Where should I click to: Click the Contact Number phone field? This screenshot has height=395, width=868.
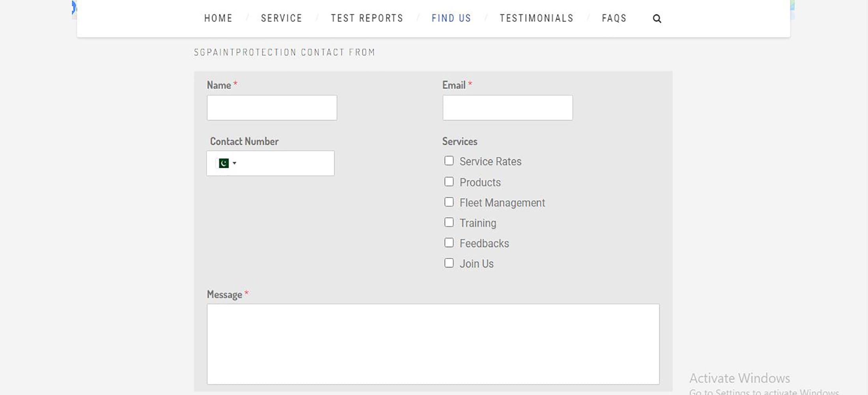(x=286, y=163)
